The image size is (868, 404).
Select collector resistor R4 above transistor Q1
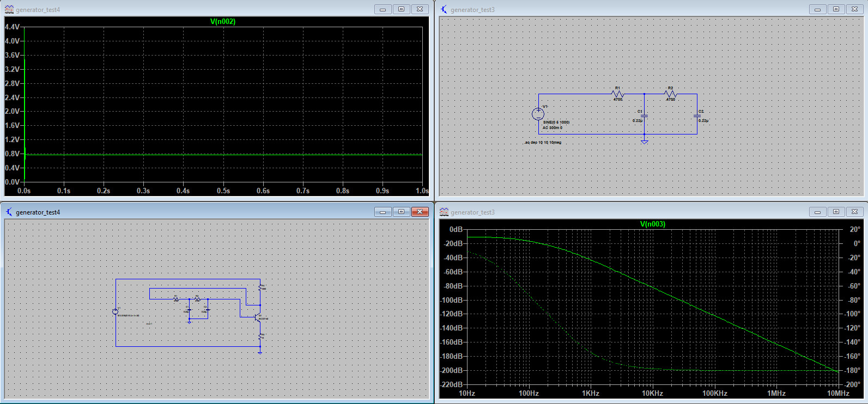260,287
